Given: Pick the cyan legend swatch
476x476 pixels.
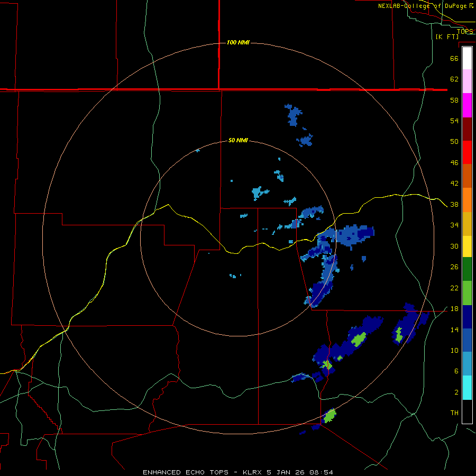Looking at the screenshot, I should tap(467, 388).
